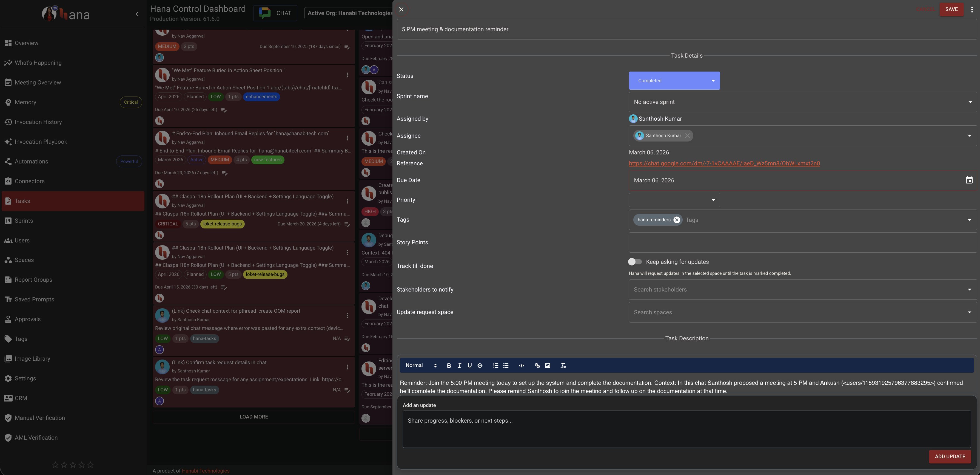Remove the hana-reminders tag chip
980x475 pixels.
(x=676, y=220)
